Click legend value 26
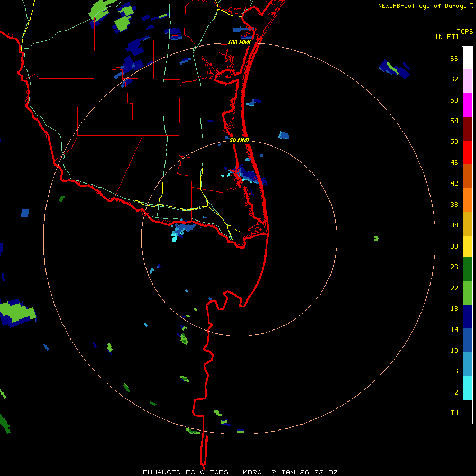476x476 pixels. click(454, 267)
